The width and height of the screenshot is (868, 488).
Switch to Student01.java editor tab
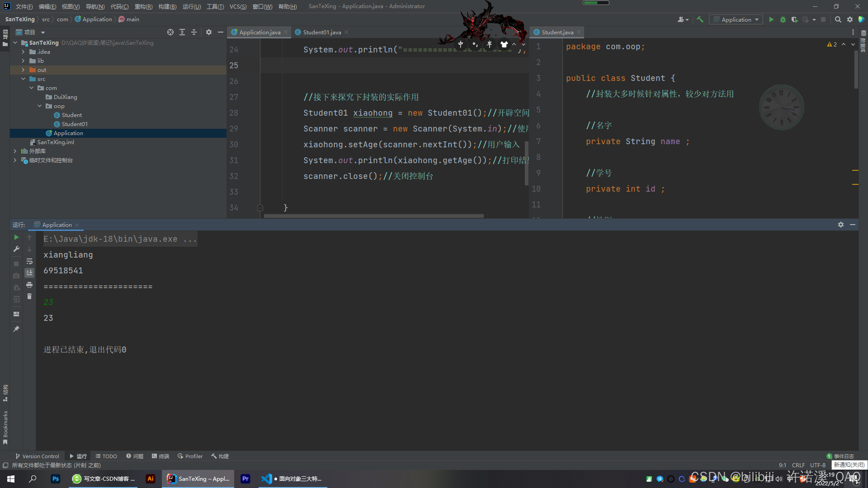[321, 32]
